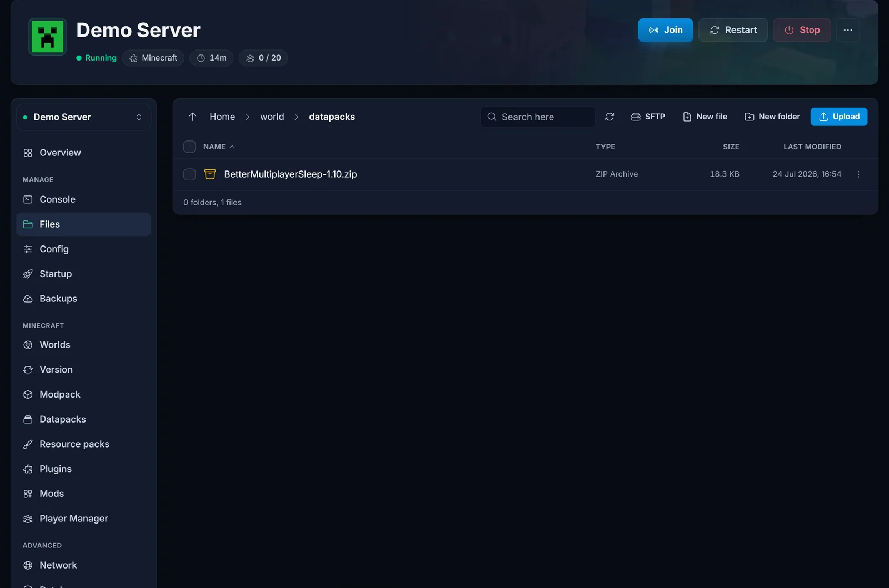Sort files by NAME column
Screen dimensions: 889x588
(219, 147)
